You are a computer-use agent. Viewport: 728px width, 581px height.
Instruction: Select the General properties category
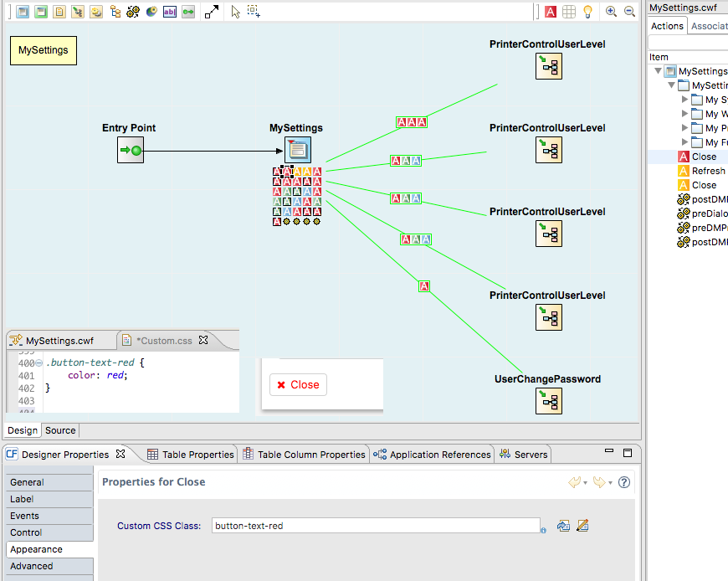click(x=49, y=482)
